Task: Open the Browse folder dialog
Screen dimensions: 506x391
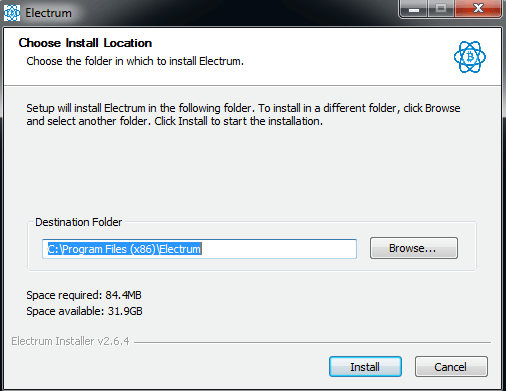Action: (x=414, y=248)
